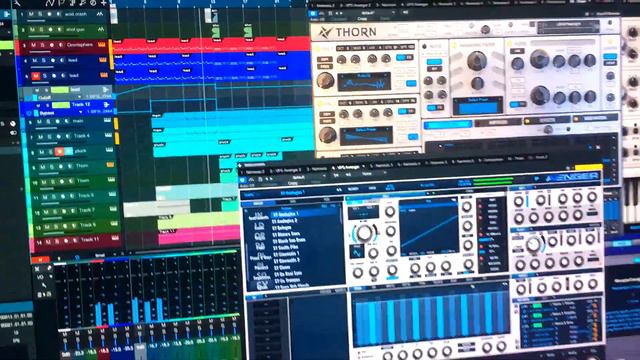Open Thorn preset name display at top right
Image resolution: width=640 pixels, height=360 pixels.
pos(568,27)
